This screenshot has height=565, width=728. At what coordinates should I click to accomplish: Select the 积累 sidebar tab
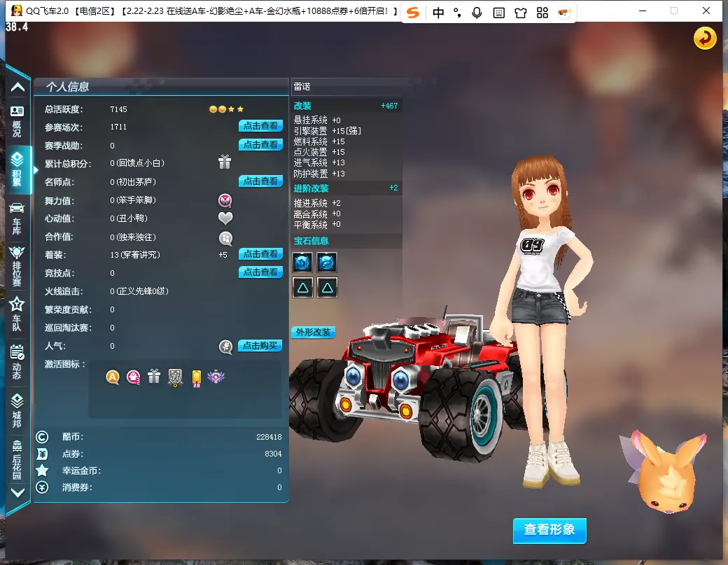[x=17, y=169]
